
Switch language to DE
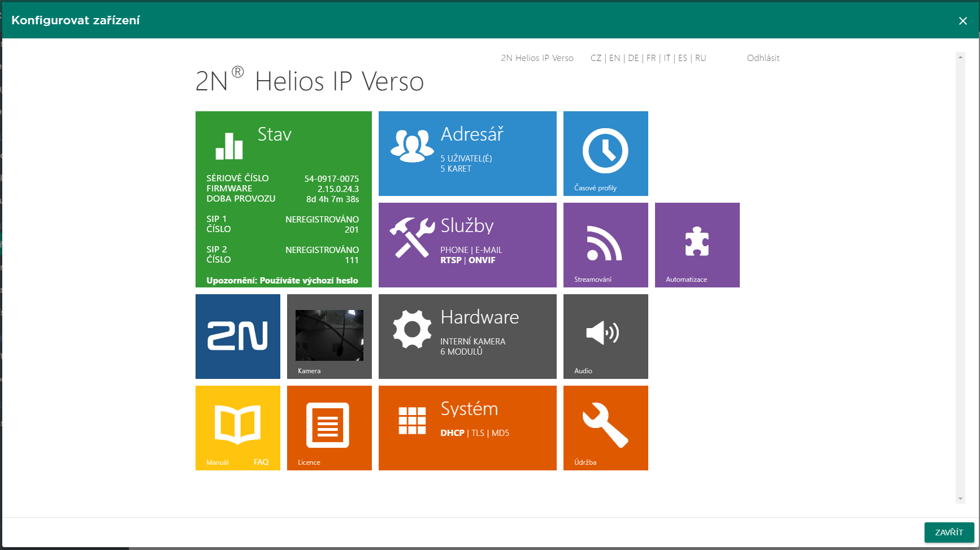634,58
